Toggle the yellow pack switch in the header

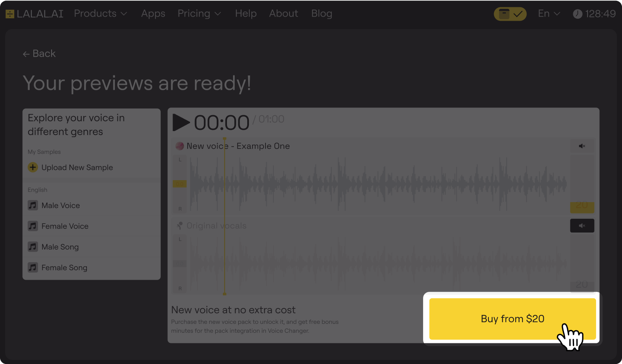tap(510, 13)
